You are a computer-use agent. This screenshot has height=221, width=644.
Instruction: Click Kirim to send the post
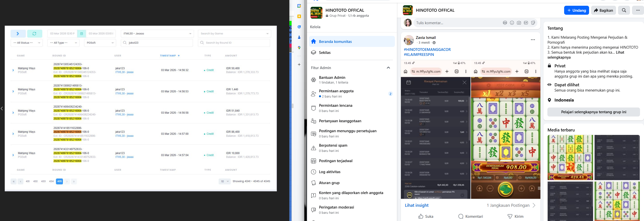tap(515, 216)
